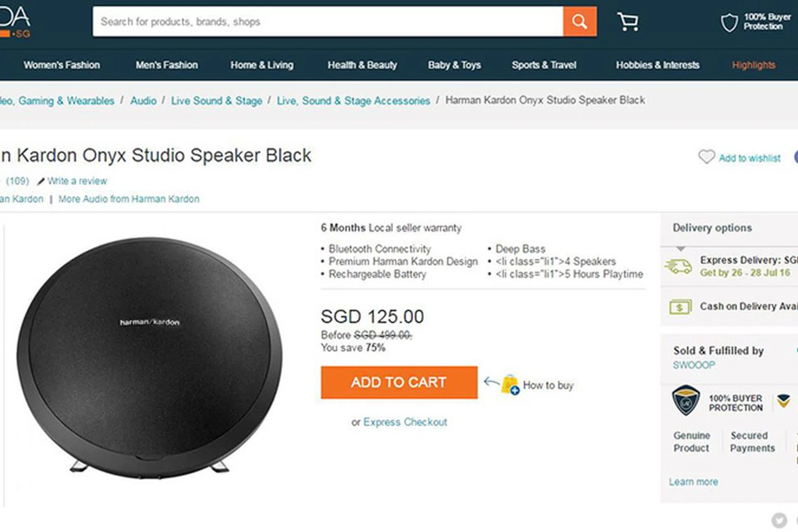
Task: Click the How to buy shopping bag icon
Action: point(510,384)
